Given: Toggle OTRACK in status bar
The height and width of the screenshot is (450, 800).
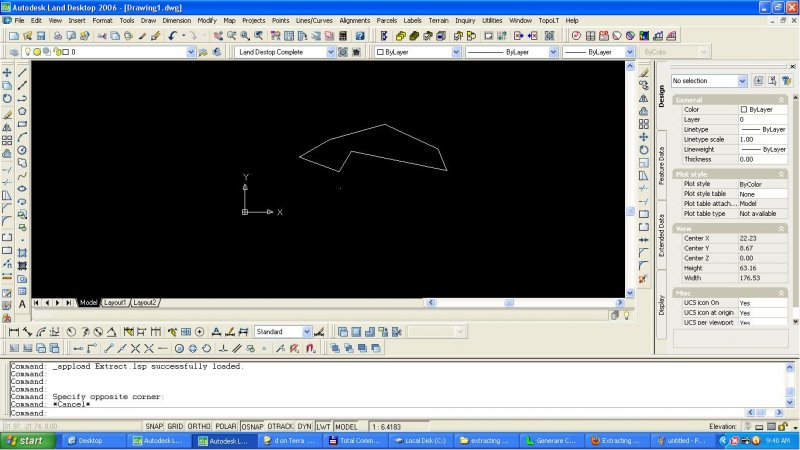Looking at the screenshot, I should point(280,427).
